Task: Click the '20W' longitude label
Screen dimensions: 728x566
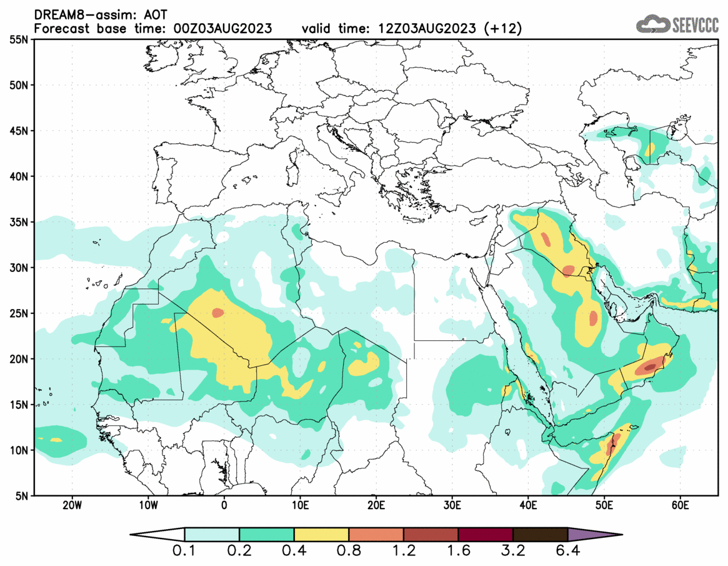Action: tap(72, 505)
